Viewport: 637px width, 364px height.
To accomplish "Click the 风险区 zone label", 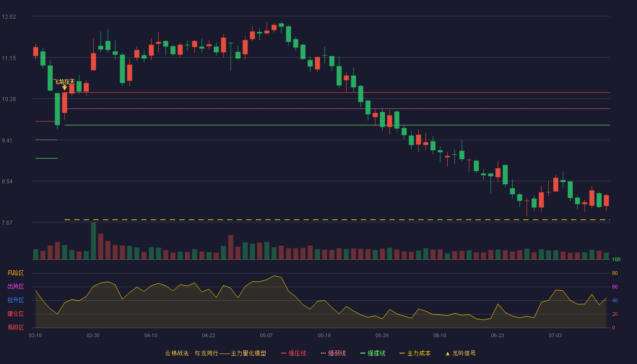I will (x=15, y=273).
